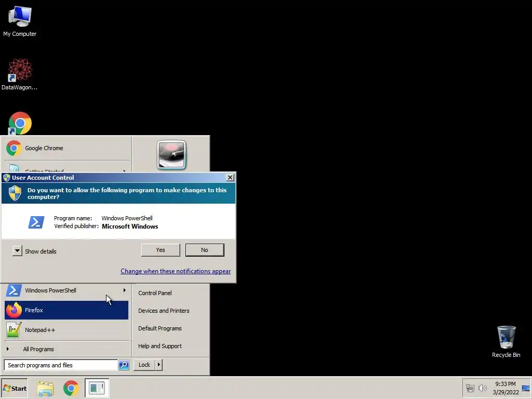Click the Firefox icon in Start menu
The image size is (532, 399).
tap(14, 310)
